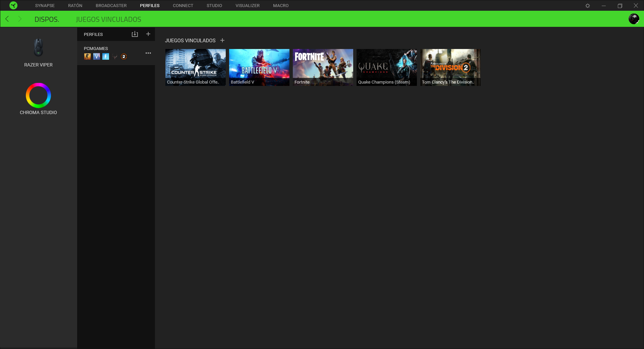Restore the Razer Synapse window size
The height and width of the screenshot is (349, 644).
point(620,6)
